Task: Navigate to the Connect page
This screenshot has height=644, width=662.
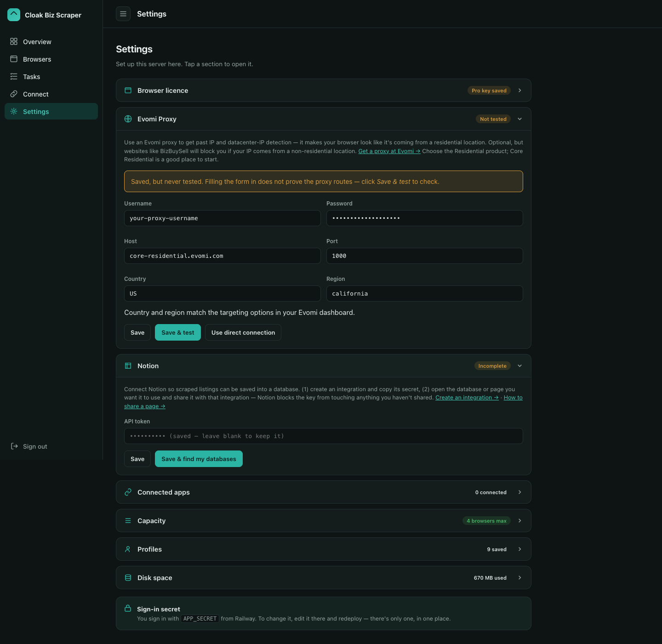Action: [x=51, y=94]
